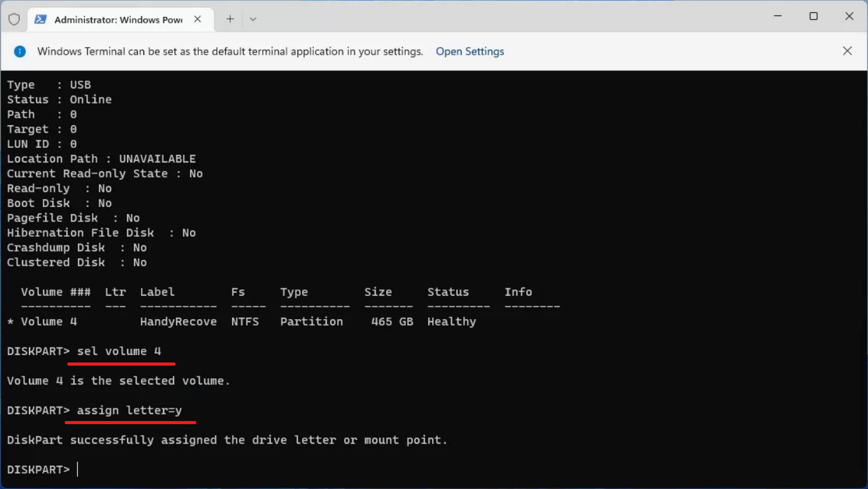Click the '465 GB' size value
The height and width of the screenshot is (489, 868).
392,322
